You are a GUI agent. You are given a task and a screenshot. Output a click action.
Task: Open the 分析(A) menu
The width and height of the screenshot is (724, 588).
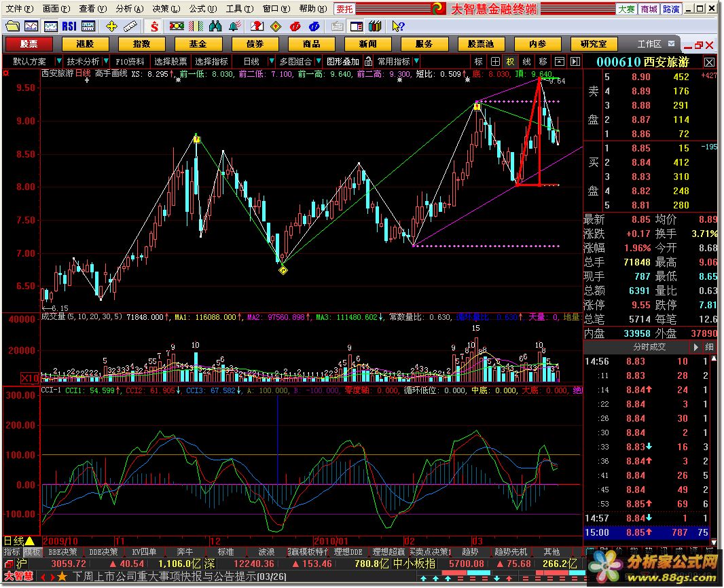pyautogui.click(x=130, y=8)
